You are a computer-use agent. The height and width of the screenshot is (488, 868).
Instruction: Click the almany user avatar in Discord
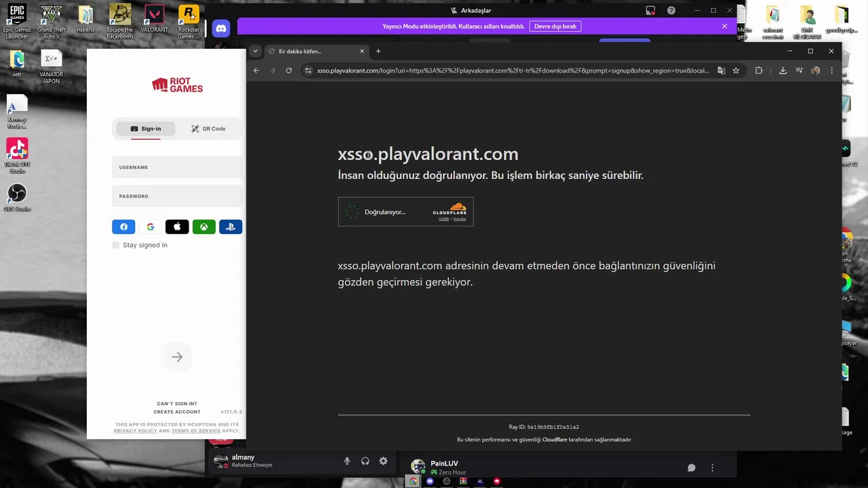[x=220, y=462]
